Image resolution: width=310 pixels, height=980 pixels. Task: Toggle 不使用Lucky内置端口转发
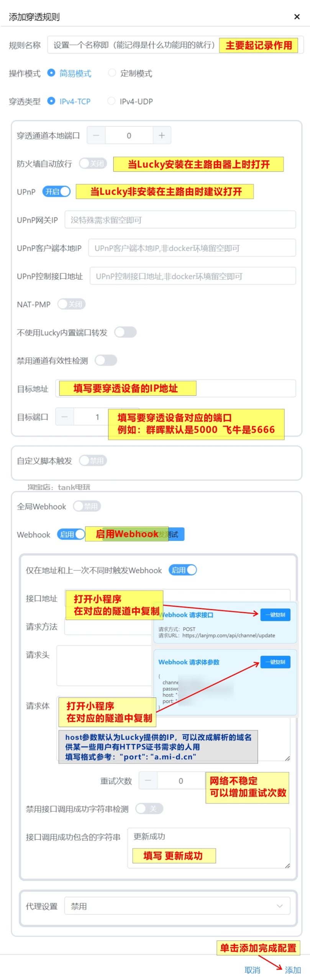(125, 332)
